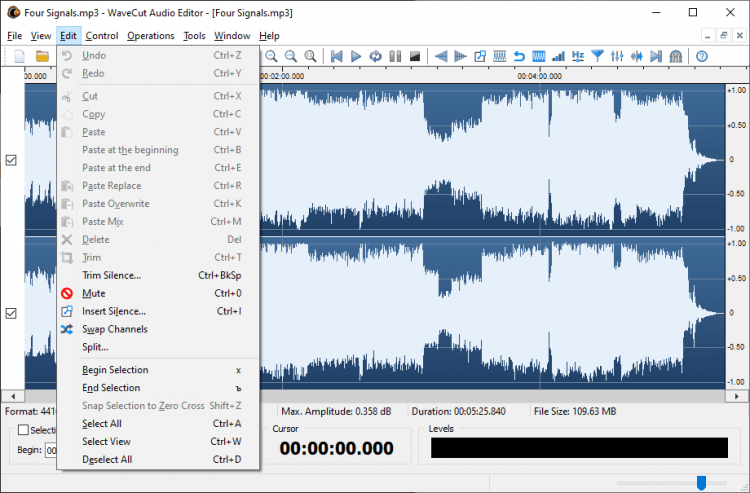Click the Stop playback icon

click(x=414, y=56)
